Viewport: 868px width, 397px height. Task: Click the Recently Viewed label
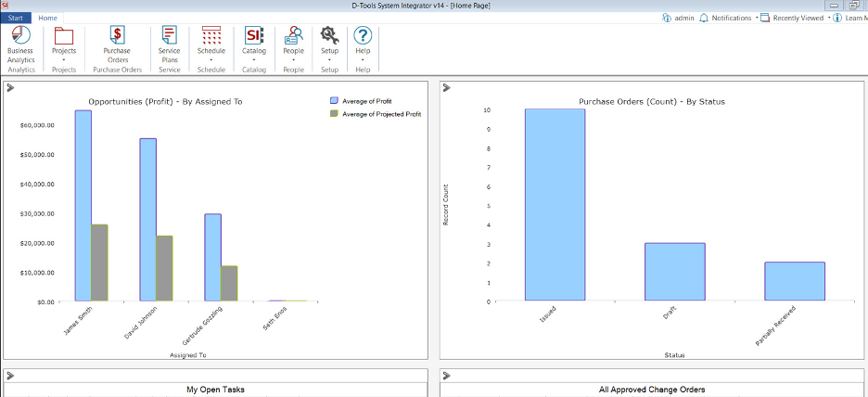798,18
